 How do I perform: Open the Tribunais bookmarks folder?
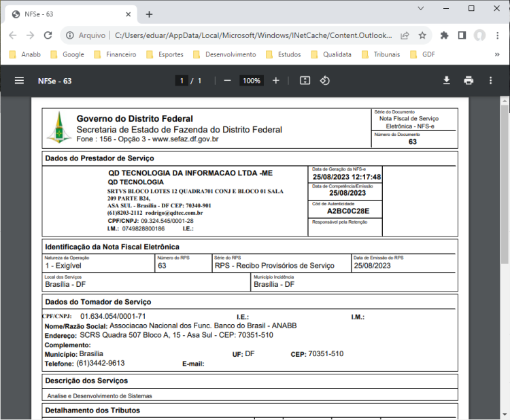381,54
